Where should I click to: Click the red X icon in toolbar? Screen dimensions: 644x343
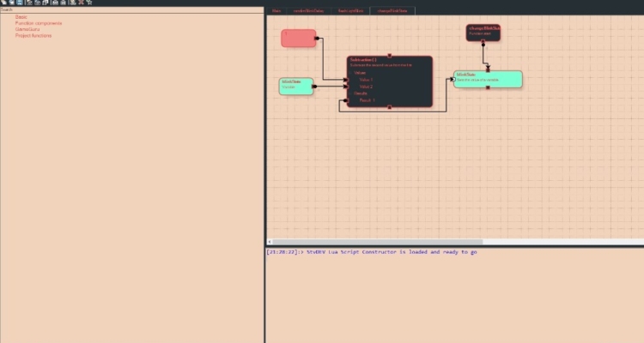pyautogui.click(x=81, y=3)
